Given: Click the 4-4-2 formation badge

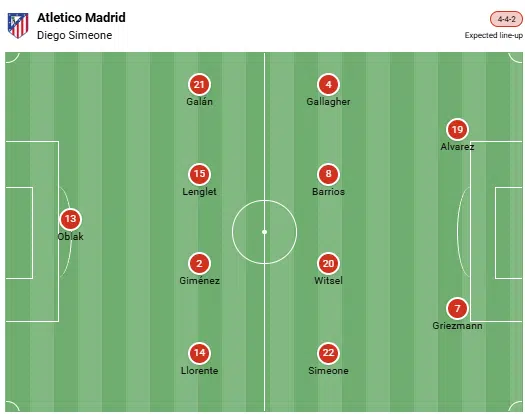Looking at the screenshot, I should point(506,19).
